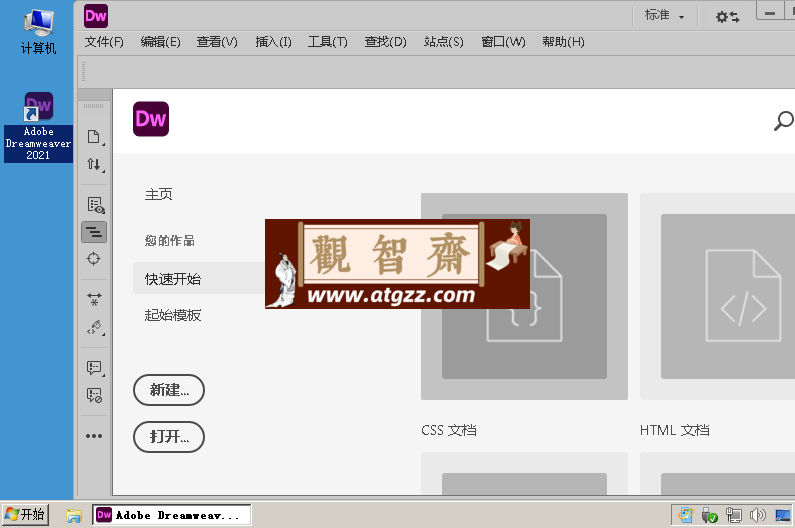795x528 pixels.
Task: Click the network tray icon
Action: click(x=734, y=515)
